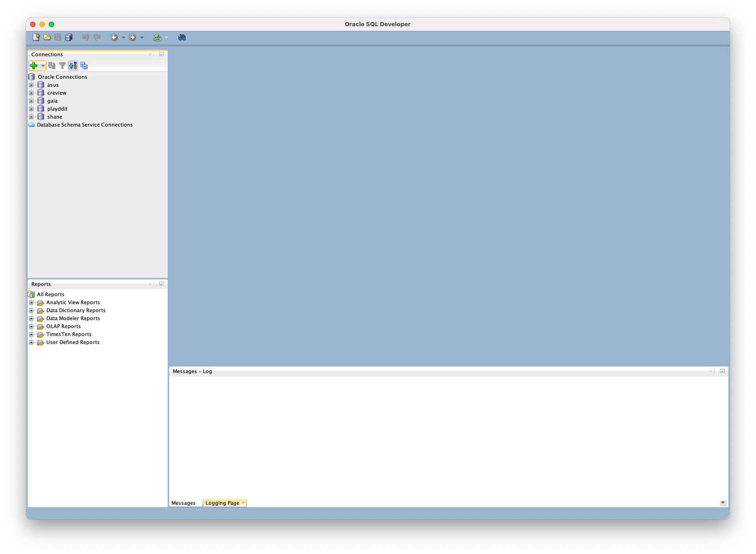Select Database Schema Service Connections text

pyautogui.click(x=85, y=125)
